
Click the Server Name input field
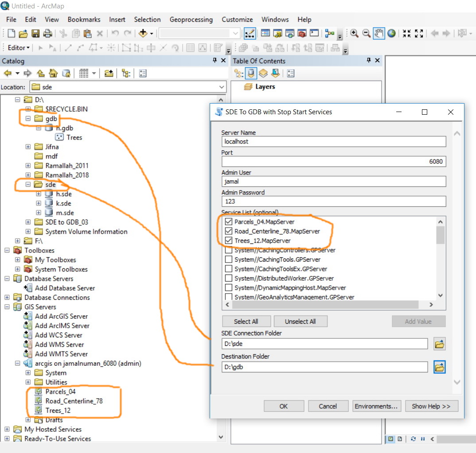[x=334, y=142]
